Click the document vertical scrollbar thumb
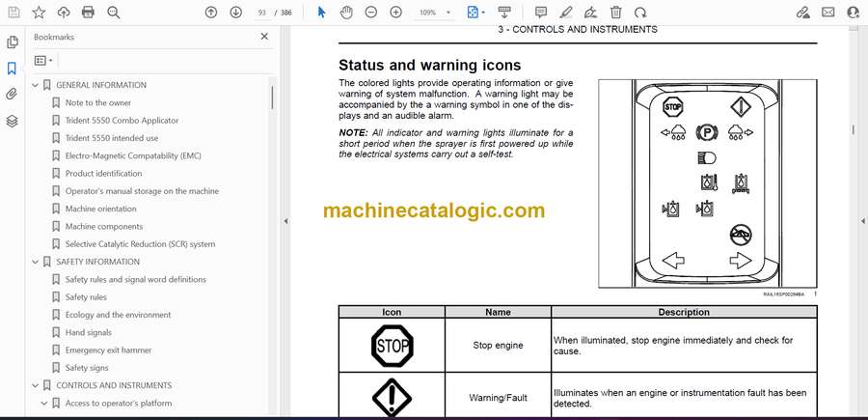This screenshot has height=420, width=868. coord(853,129)
